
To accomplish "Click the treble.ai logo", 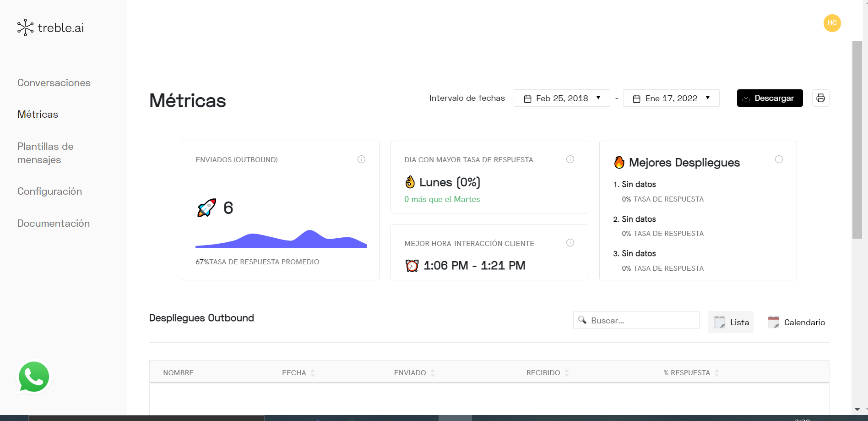I will point(51,27).
